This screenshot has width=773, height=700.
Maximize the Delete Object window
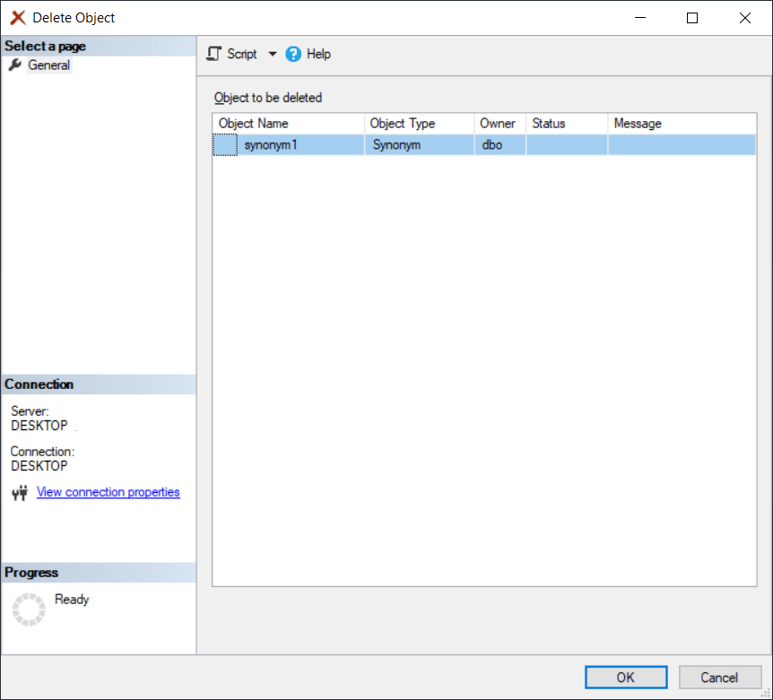[x=692, y=18]
